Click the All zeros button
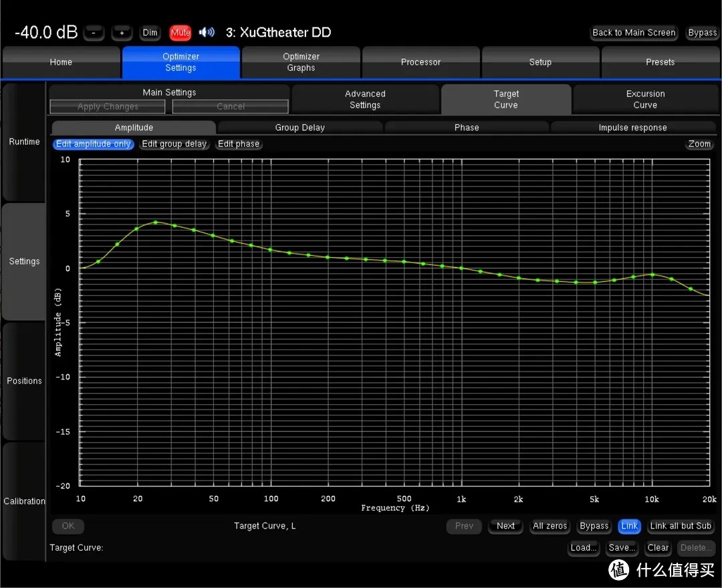The width and height of the screenshot is (722, 588). (550, 526)
